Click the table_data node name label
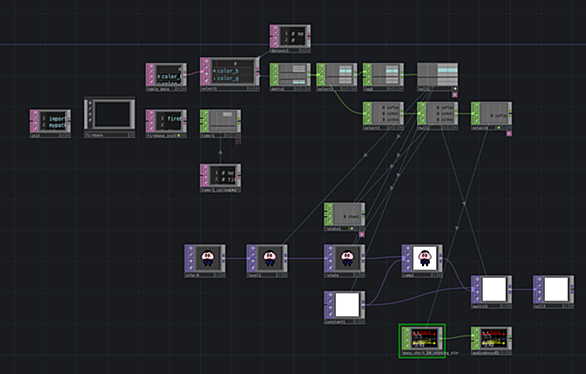 159,89
